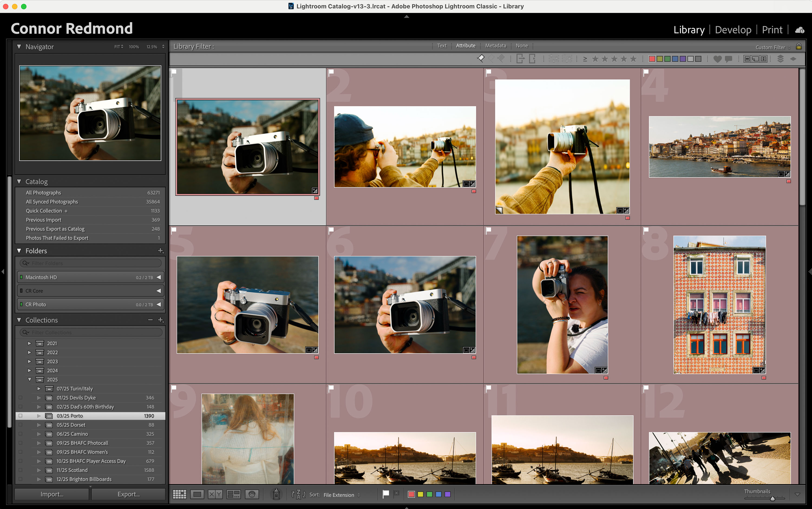Filter by photos without edits (crossed sliders)
Viewport: 812px width, 509px height.
click(567, 59)
